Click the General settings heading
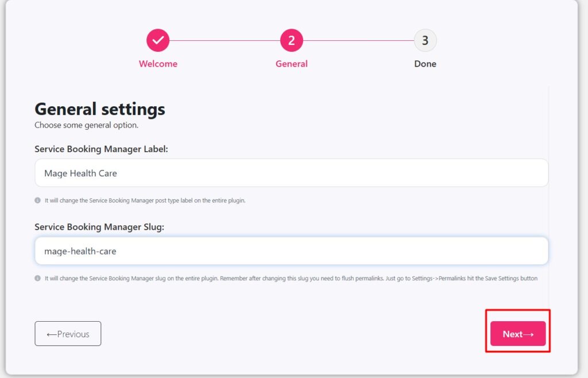This screenshot has height=378, width=588. pos(99,109)
